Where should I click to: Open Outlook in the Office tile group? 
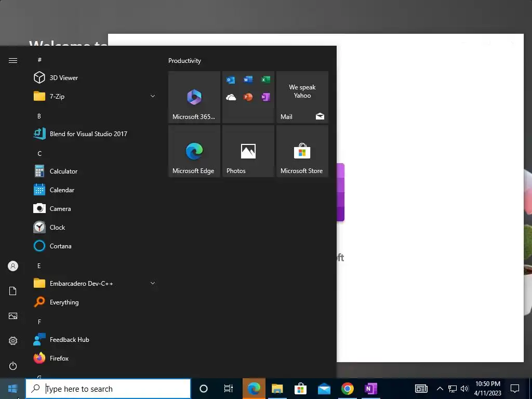pyautogui.click(x=231, y=80)
